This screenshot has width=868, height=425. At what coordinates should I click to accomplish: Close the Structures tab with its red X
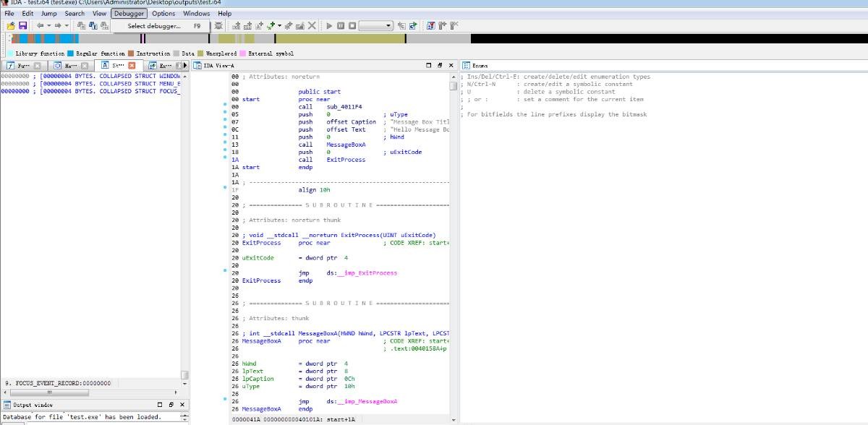click(x=132, y=66)
